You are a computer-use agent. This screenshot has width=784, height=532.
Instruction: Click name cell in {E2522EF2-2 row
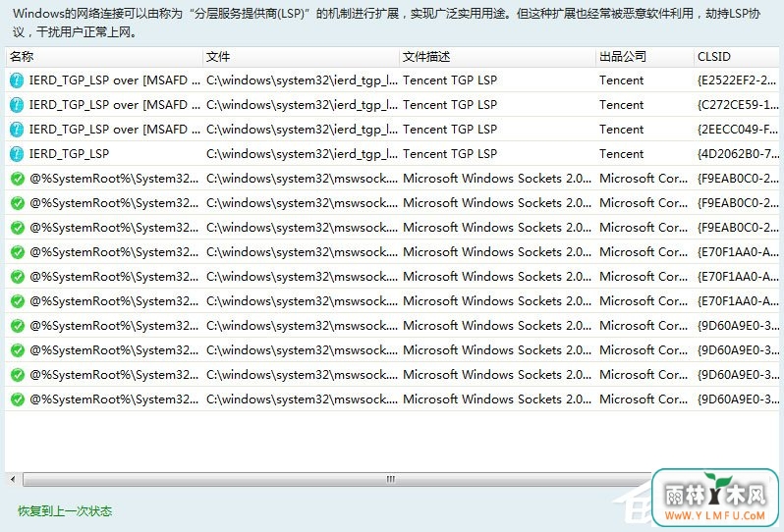click(115, 80)
